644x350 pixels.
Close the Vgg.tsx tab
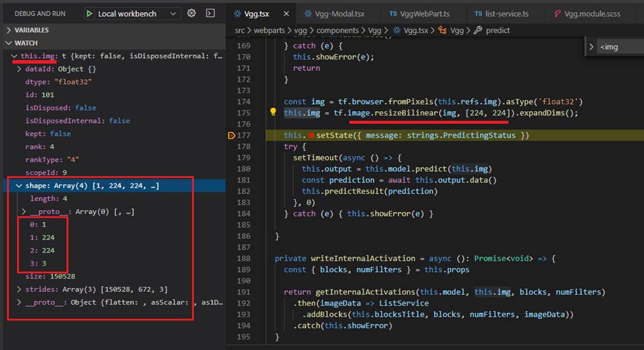[287, 13]
